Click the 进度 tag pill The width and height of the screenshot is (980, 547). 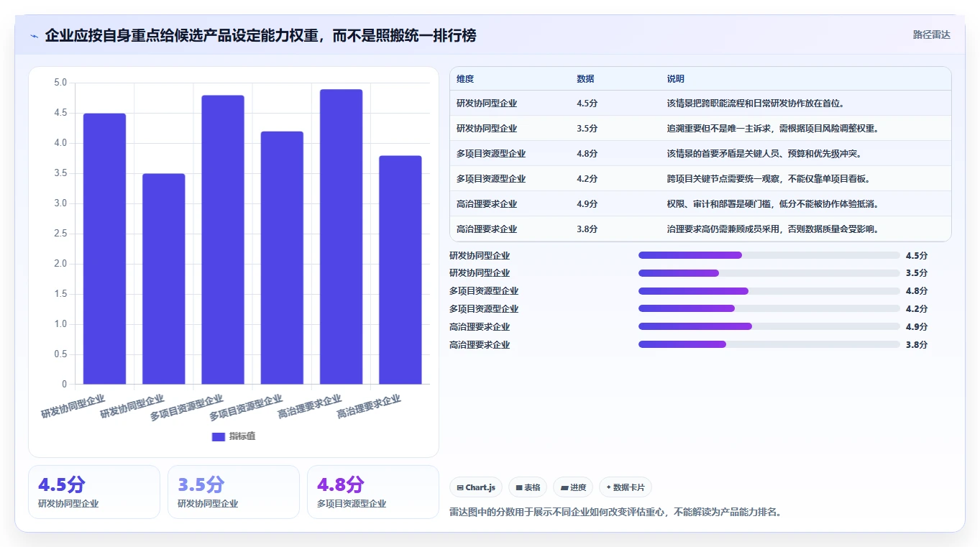[573, 487]
